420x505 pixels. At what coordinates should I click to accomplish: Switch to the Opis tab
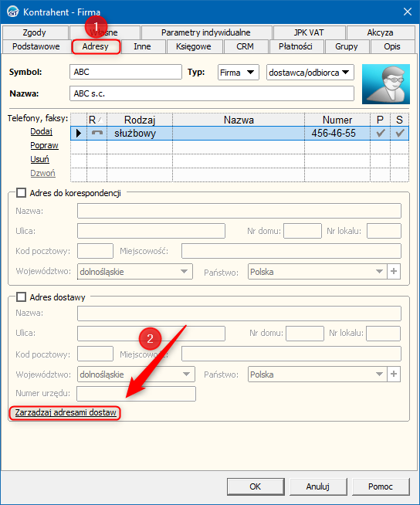(x=392, y=46)
